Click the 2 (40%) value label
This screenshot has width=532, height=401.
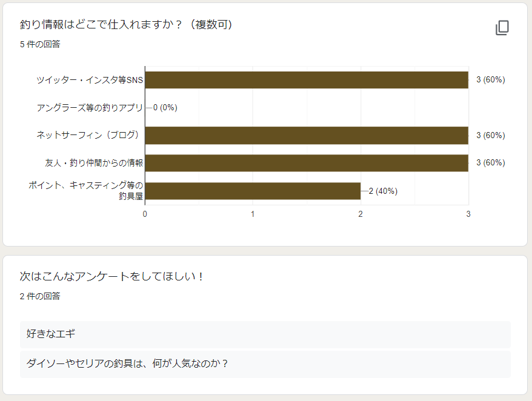pyautogui.click(x=383, y=191)
